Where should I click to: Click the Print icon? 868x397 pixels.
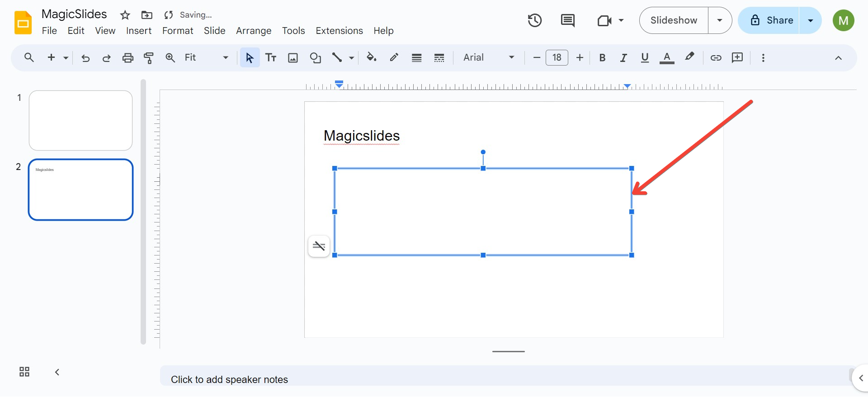click(128, 58)
